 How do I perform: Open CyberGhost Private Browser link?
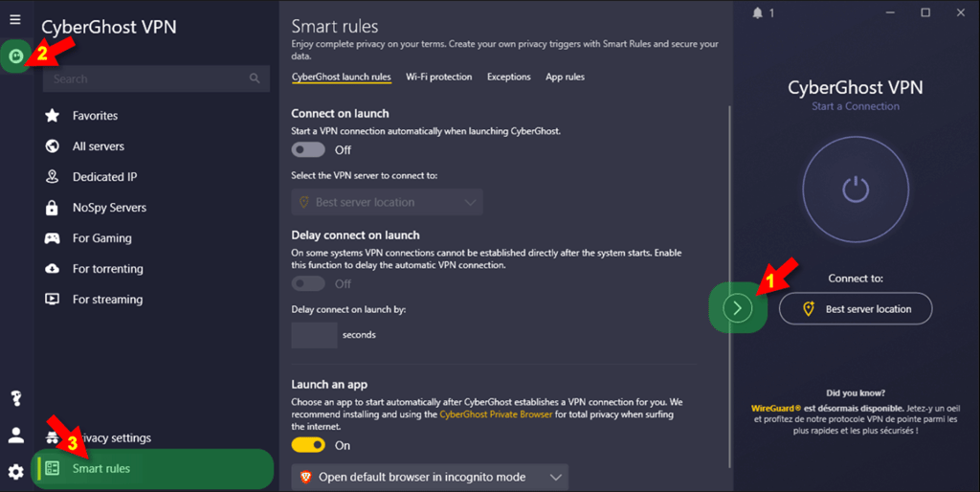(x=496, y=414)
